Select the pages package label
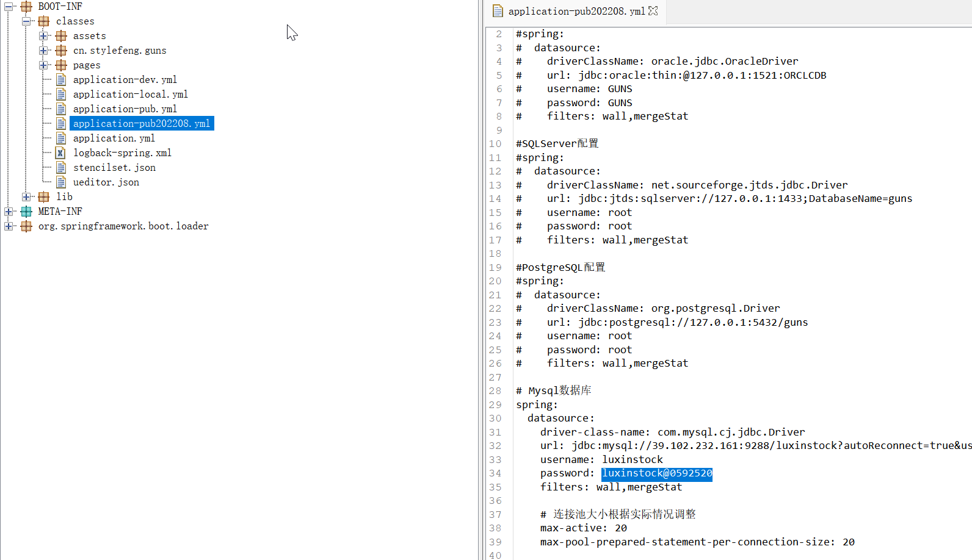 [87, 65]
